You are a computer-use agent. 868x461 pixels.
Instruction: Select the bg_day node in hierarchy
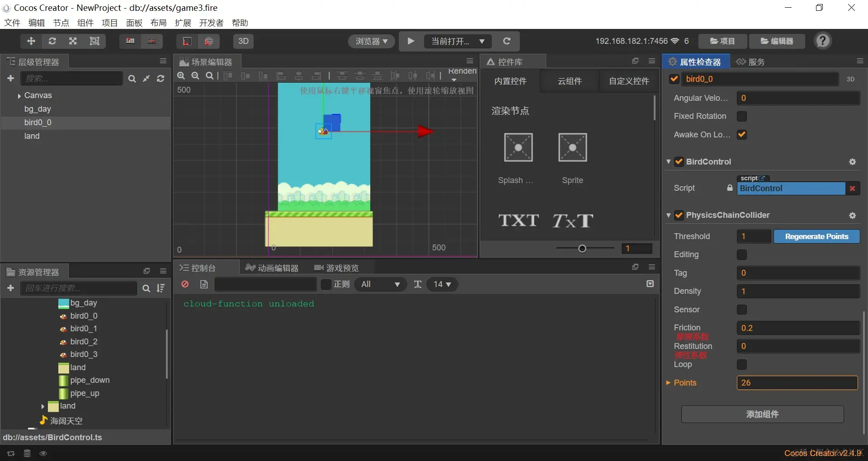tap(38, 109)
